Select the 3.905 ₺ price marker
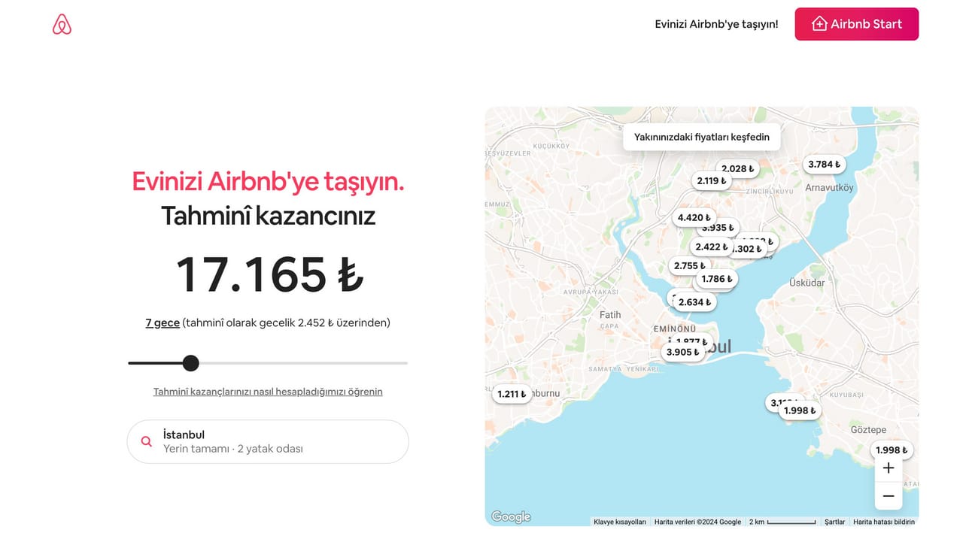The image size is (972, 560). click(x=682, y=352)
